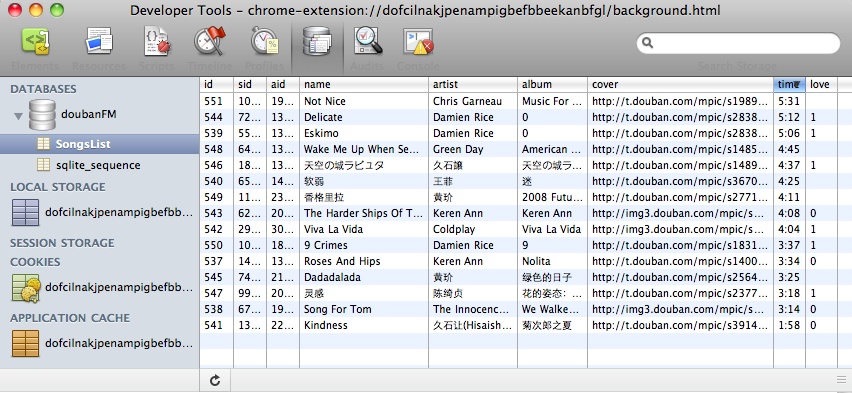Open the Application Cache entry icon
852x393 pixels.
coord(25,344)
